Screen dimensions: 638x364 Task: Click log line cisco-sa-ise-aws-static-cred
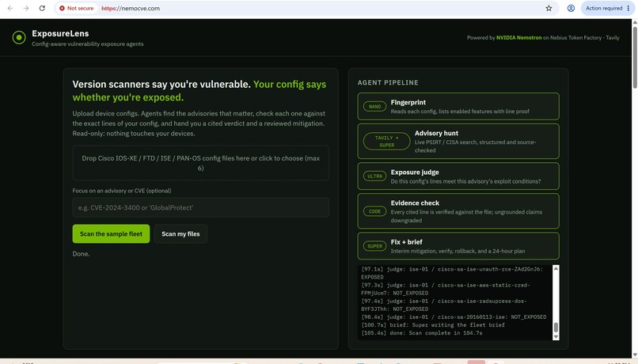click(x=446, y=289)
